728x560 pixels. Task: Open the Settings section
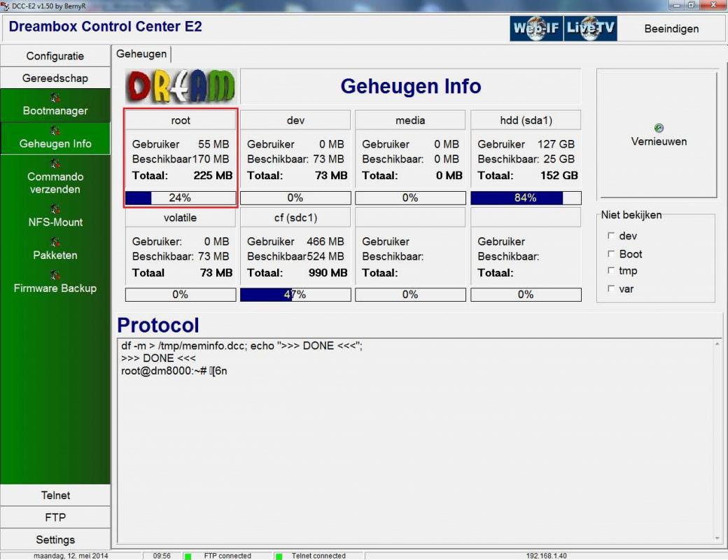(55, 540)
